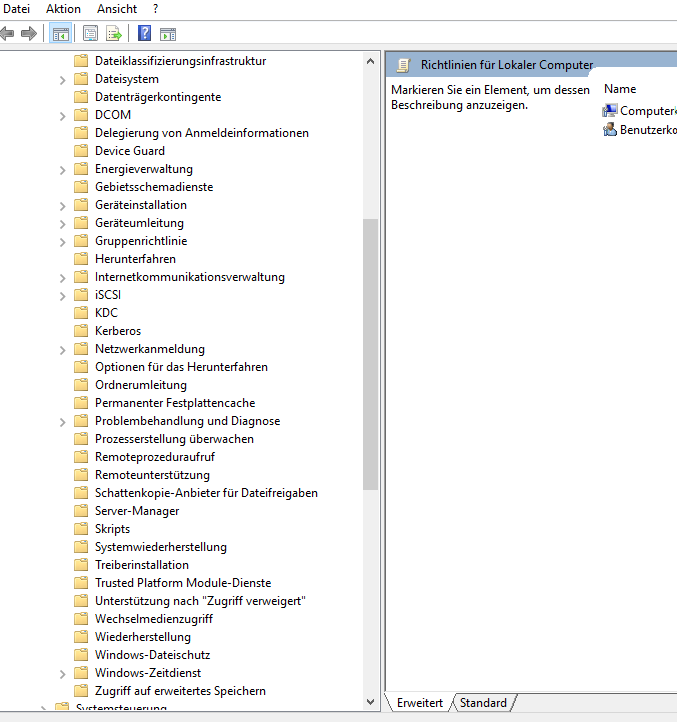This screenshot has height=722, width=677.
Task: Expand the Internetkommunikationsverwaltung node
Action: click(63, 278)
